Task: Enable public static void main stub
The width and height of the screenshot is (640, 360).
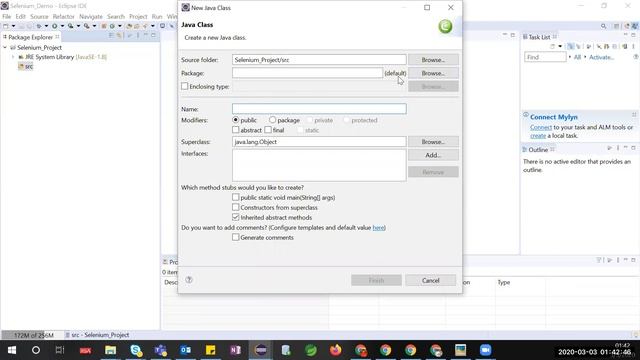Action: tap(236, 197)
